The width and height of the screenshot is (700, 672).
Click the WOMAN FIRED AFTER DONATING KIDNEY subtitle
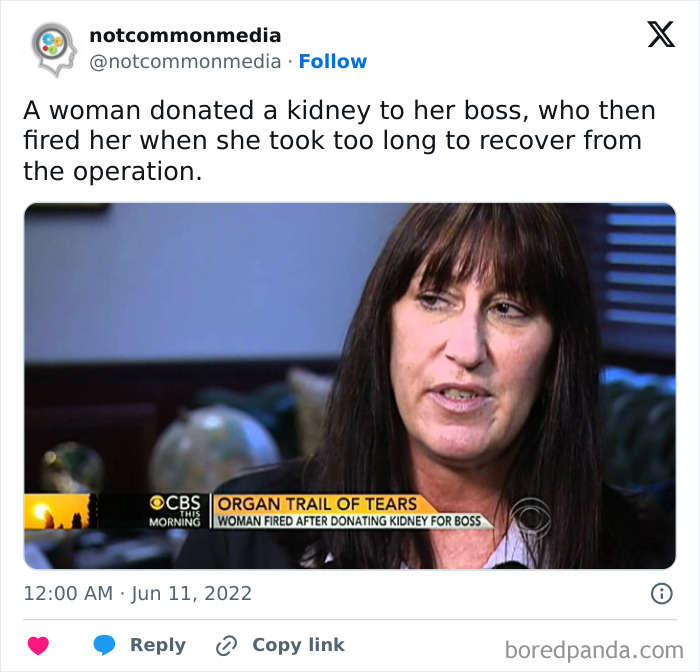(x=349, y=521)
